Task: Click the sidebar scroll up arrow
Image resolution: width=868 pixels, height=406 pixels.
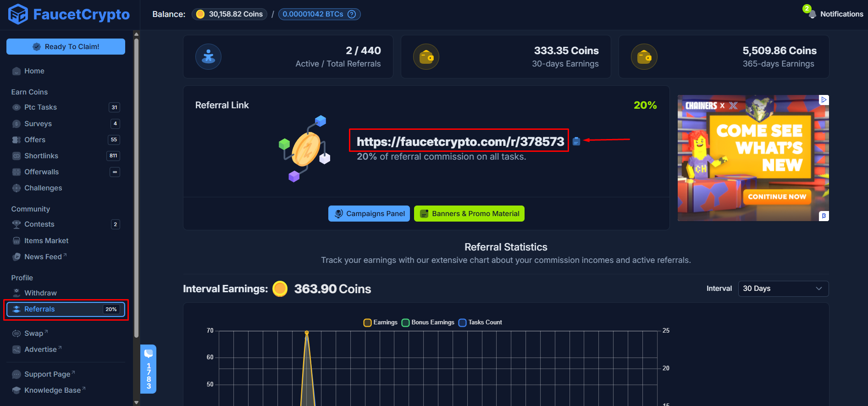Action: coord(136,34)
